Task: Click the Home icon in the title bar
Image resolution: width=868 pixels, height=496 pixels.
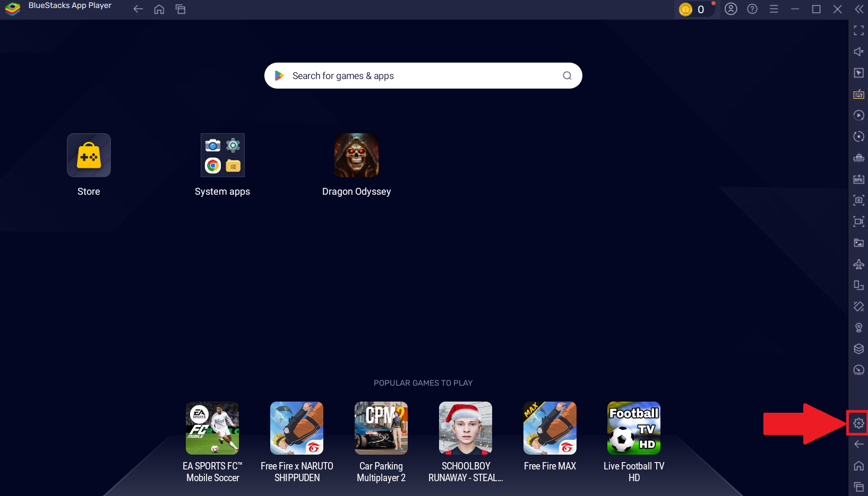Action: click(159, 9)
